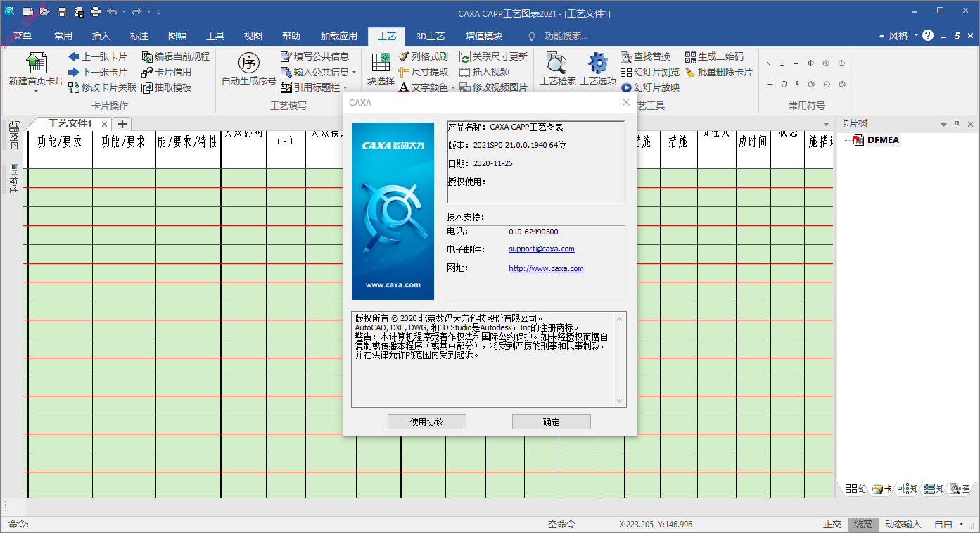The width and height of the screenshot is (980, 533).
Task: Switch to 插入 ribbon tab
Action: click(101, 36)
